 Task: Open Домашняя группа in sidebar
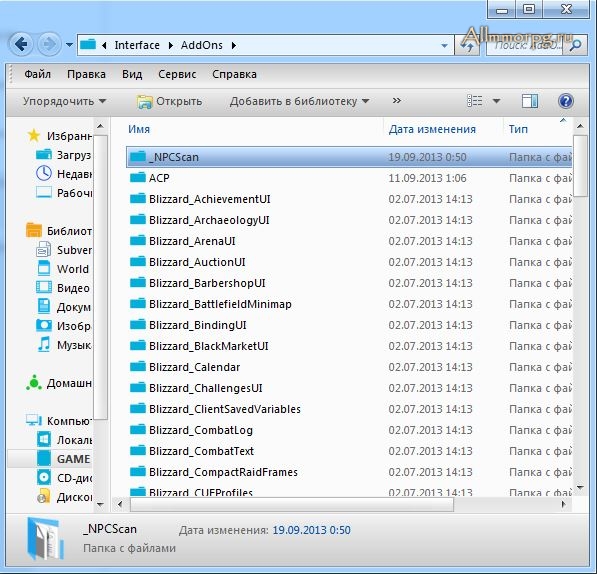[59, 383]
